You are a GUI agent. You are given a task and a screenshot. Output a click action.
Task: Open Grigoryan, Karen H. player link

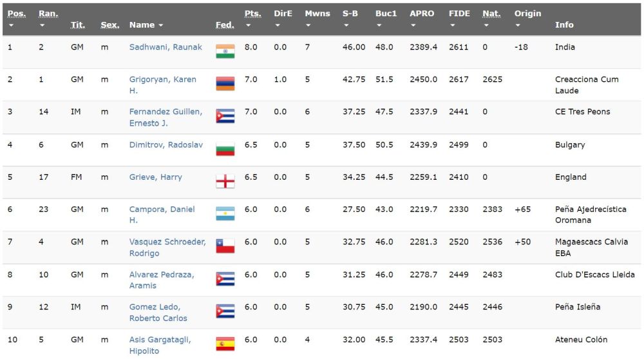162,79
